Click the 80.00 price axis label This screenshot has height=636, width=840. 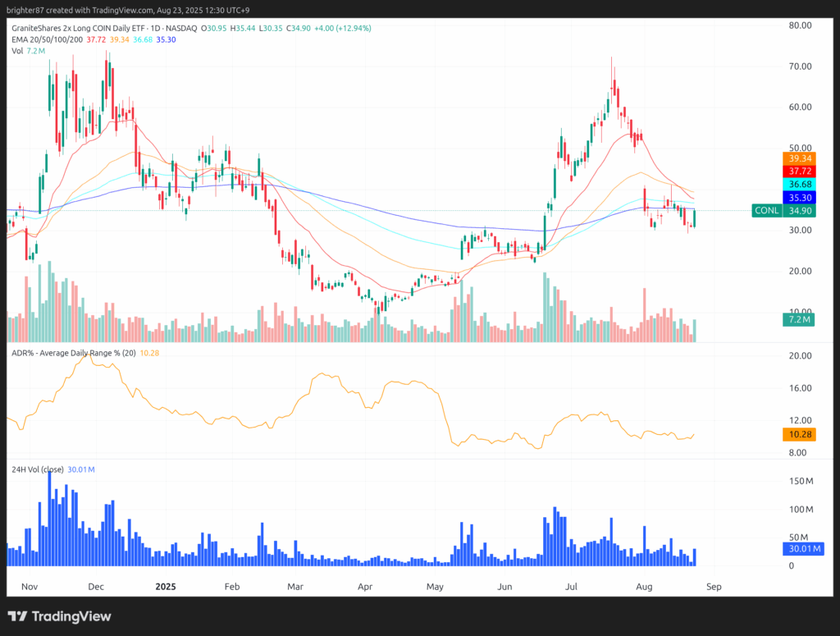click(800, 25)
